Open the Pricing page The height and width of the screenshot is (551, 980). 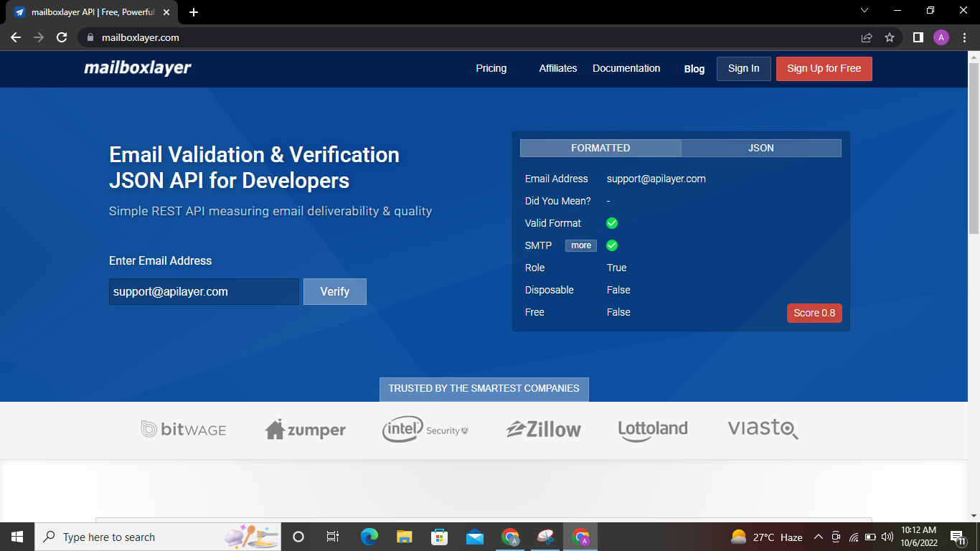click(x=491, y=68)
